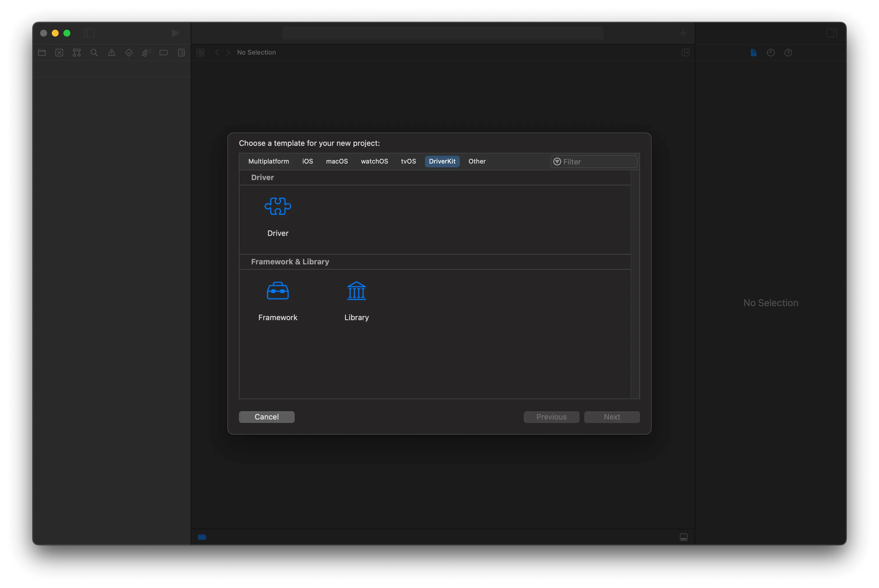Switch to the macOS tab
The image size is (879, 588).
pyautogui.click(x=337, y=161)
